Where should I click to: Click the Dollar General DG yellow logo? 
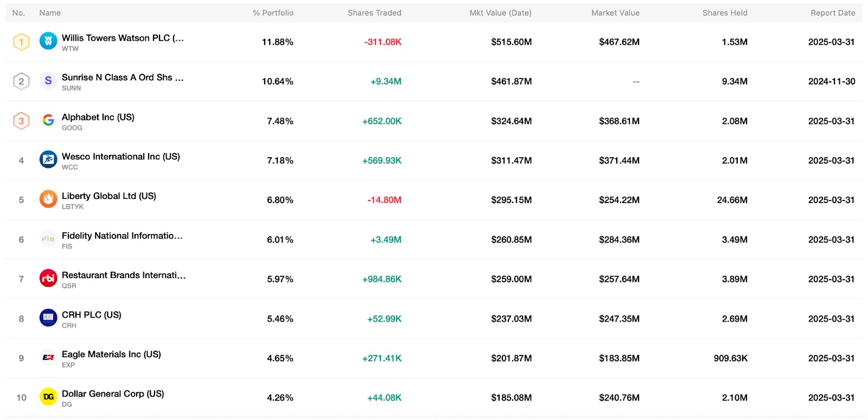pos(48,397)
